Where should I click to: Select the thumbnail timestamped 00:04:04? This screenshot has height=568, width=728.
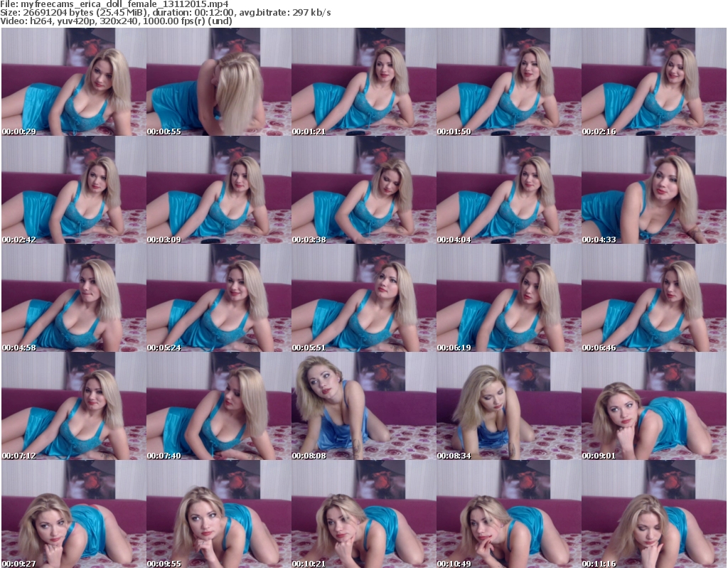(508, 190)
